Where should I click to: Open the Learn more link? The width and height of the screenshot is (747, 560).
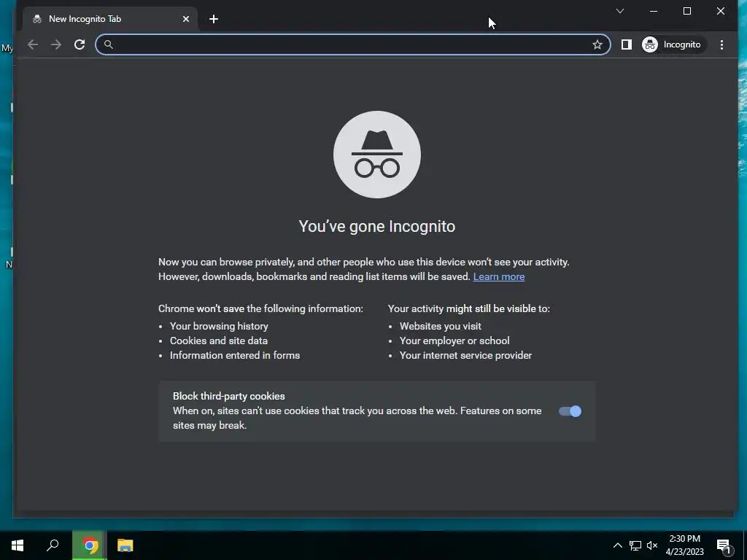tap(499, 276)
